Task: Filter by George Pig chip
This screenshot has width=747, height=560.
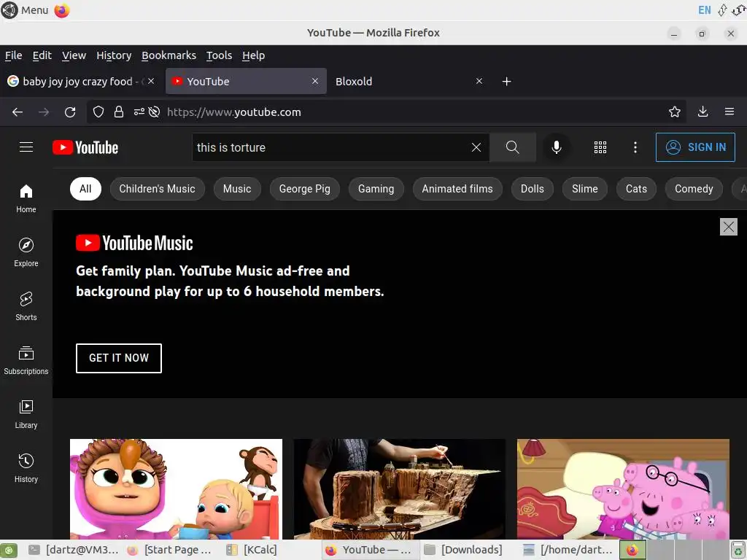Action: click(x=304, y=189)
